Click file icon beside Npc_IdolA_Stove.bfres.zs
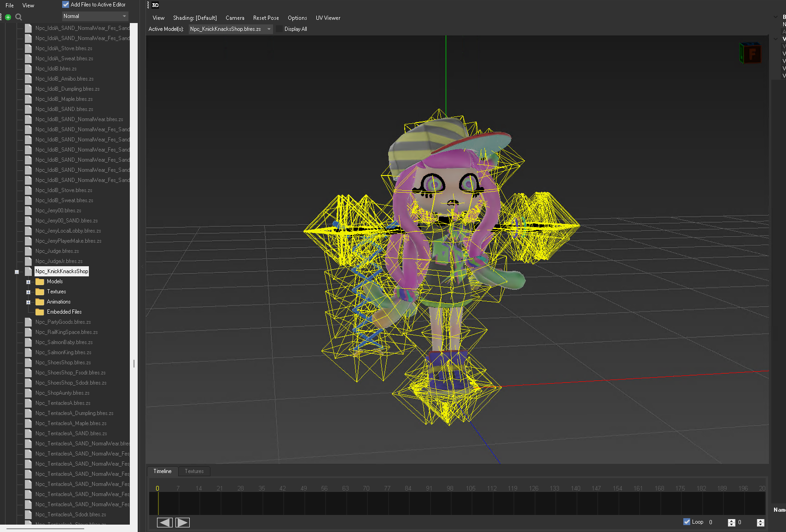This screenshot has height=532, width=786. (x=28, y=48)
